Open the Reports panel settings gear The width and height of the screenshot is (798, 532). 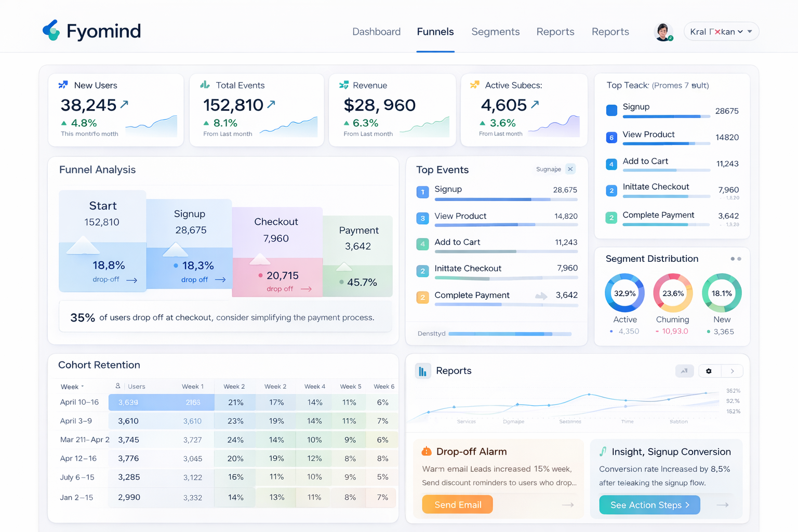pos(709,371)
